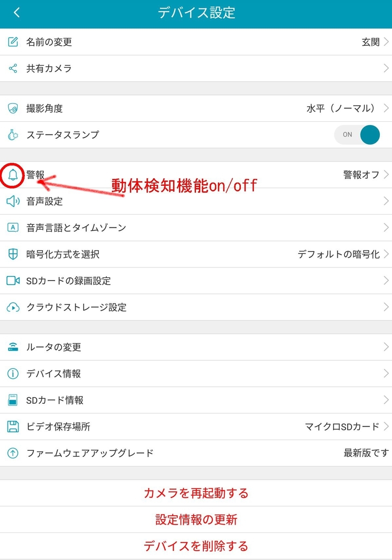This screenshot has height=560, width=392.
Task: Go back using the header arrow
Action: click(17, 13)
